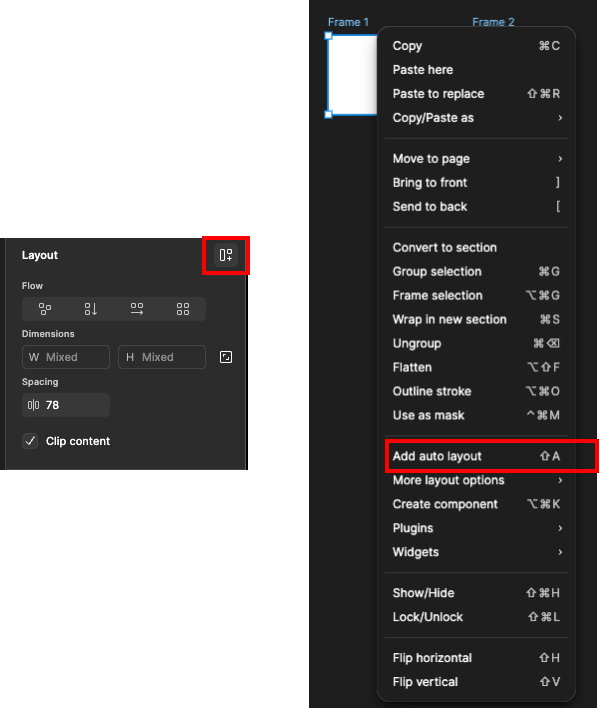The width and height of the screenshot is (600, 708).
Task: Choose Paste here
Action: (x=477, y=70)
